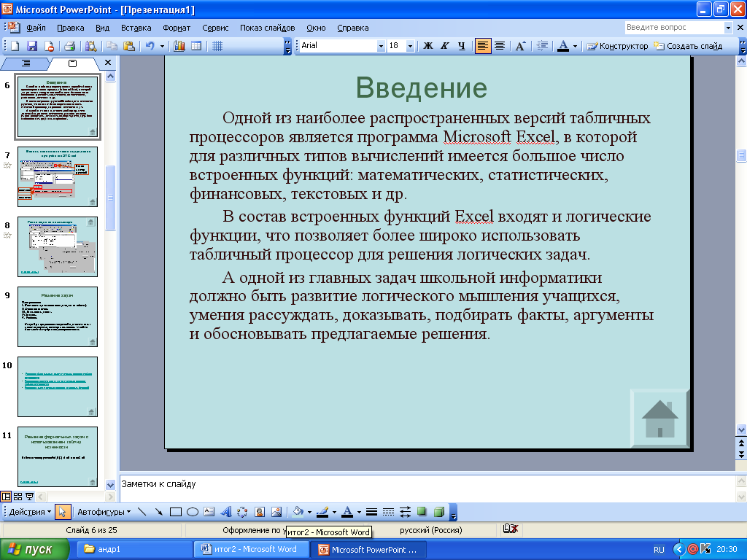This screenshot has height=560, width=747.
Task: Increase font size with the enlarged A icon
Action: point(521,46)
